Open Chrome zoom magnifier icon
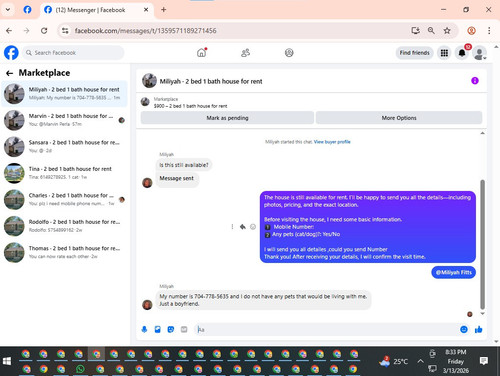Image resolution: width=500 pixels, height=376 pixels. [431, 31]
